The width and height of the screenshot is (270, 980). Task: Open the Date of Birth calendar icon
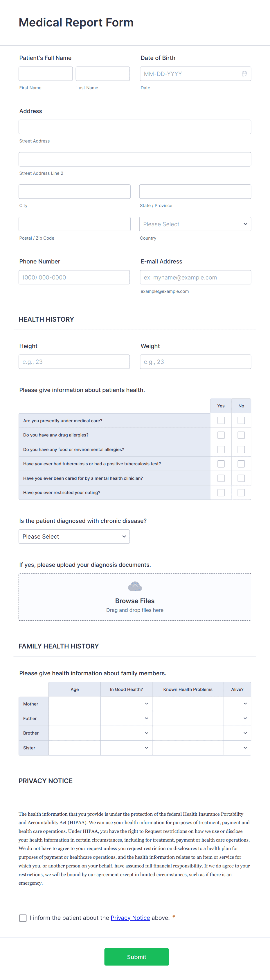244,74
